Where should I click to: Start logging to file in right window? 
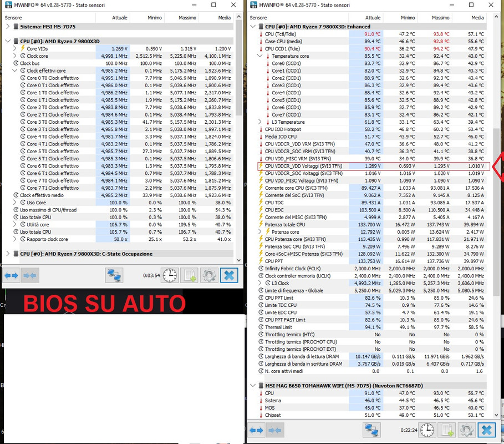pyautogui.click(x=447, y=430)
